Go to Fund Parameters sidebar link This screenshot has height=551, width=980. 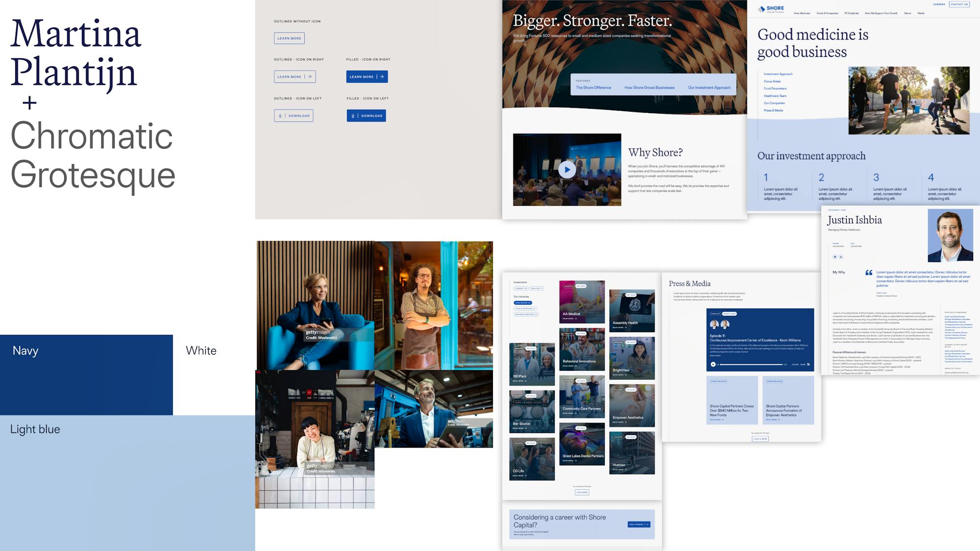775,89
